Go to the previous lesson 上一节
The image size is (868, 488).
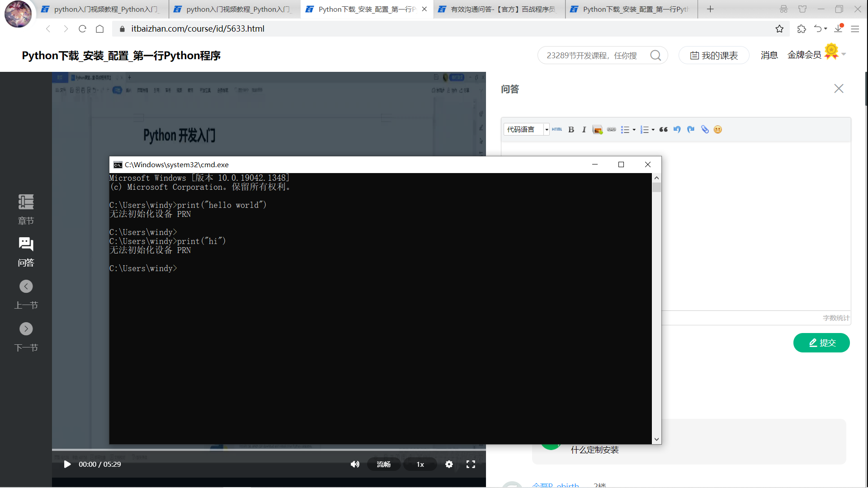point(26,295)
